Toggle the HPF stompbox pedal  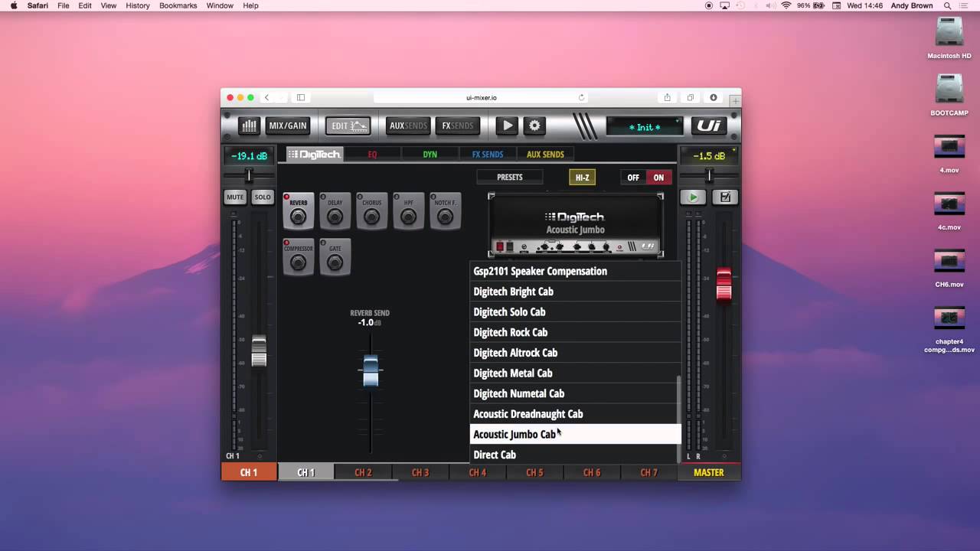click(408, 211)
